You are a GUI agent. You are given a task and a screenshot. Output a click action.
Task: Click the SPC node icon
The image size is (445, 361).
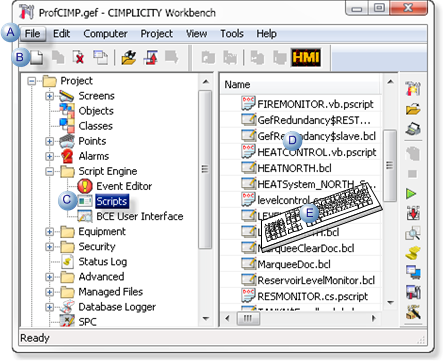click(x=67, y=321)
